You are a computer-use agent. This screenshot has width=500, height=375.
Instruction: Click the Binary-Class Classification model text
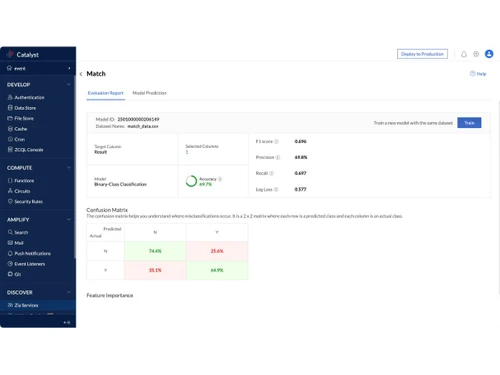click(120, 184)
